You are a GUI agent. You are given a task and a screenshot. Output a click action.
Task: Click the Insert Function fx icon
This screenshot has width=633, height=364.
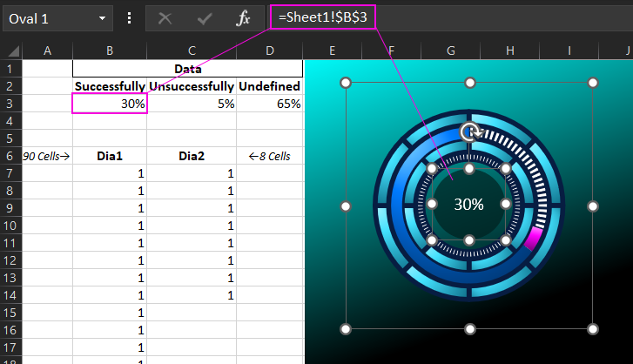click(245, 17)
